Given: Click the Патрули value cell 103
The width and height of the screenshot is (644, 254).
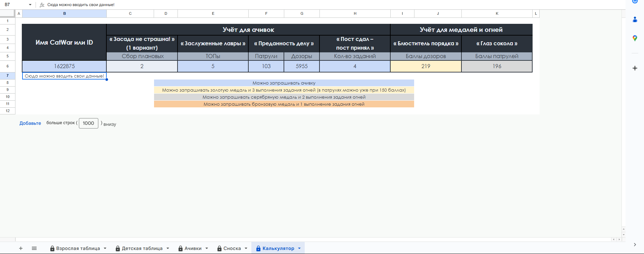Looking at the screenshot, I should 266,66.
